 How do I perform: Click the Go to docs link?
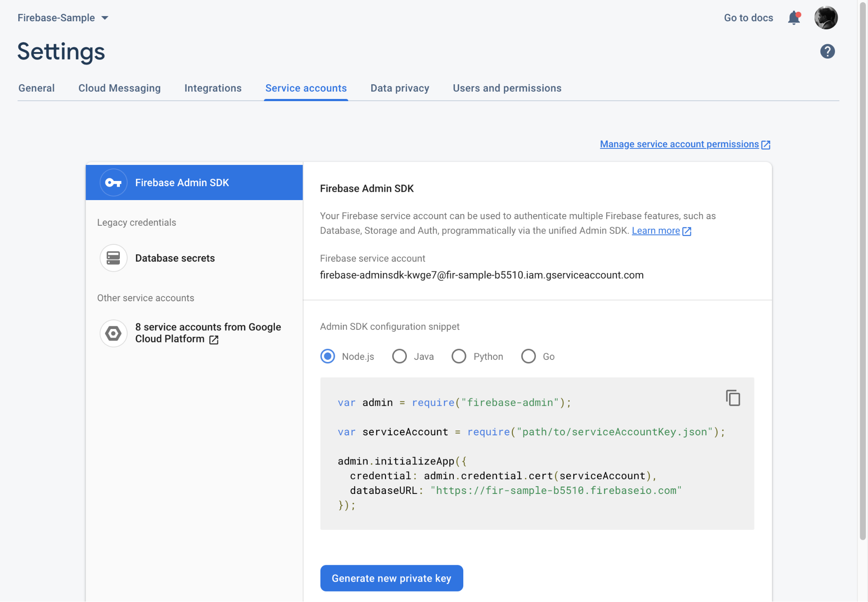(748, 18)
